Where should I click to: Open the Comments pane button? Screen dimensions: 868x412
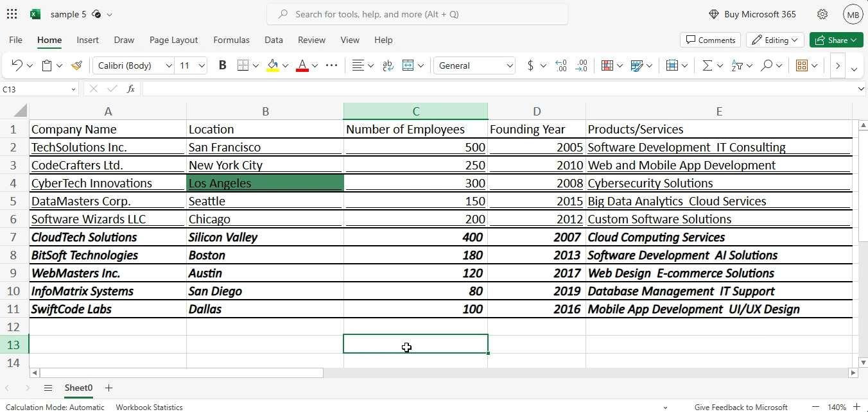tap(710, 40)
